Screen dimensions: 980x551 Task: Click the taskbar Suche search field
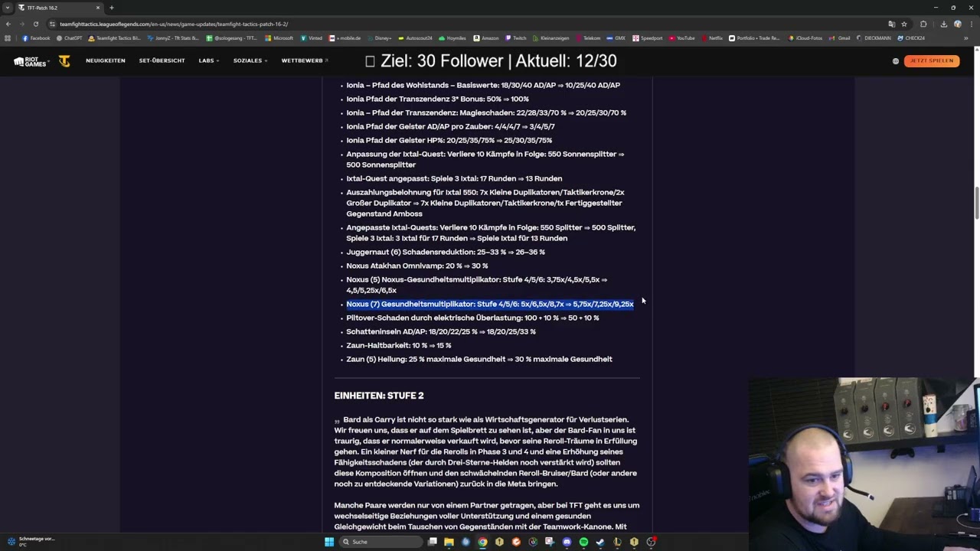click(380, 542)
